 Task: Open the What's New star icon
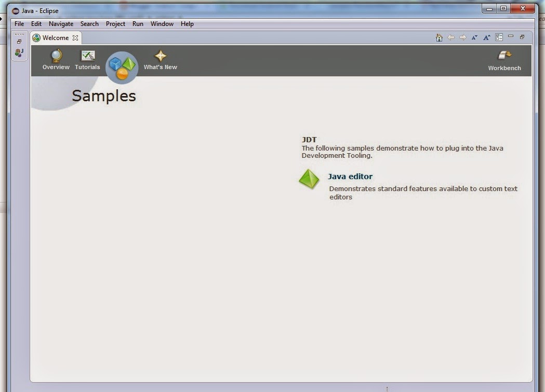(160, 56)
